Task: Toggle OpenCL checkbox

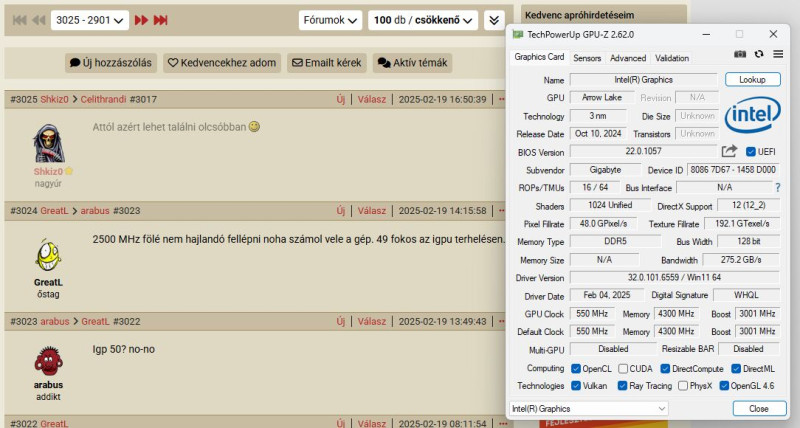Action: click(576, 368)
